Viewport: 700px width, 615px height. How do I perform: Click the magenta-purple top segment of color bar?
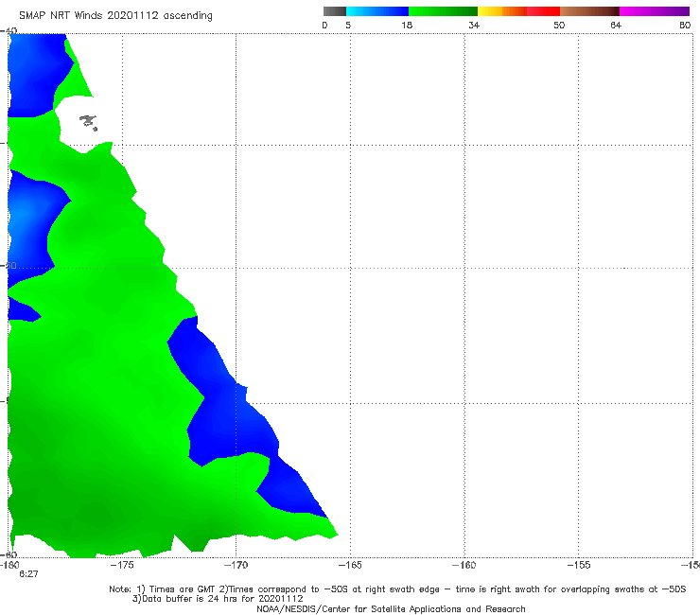pos(655,11)
